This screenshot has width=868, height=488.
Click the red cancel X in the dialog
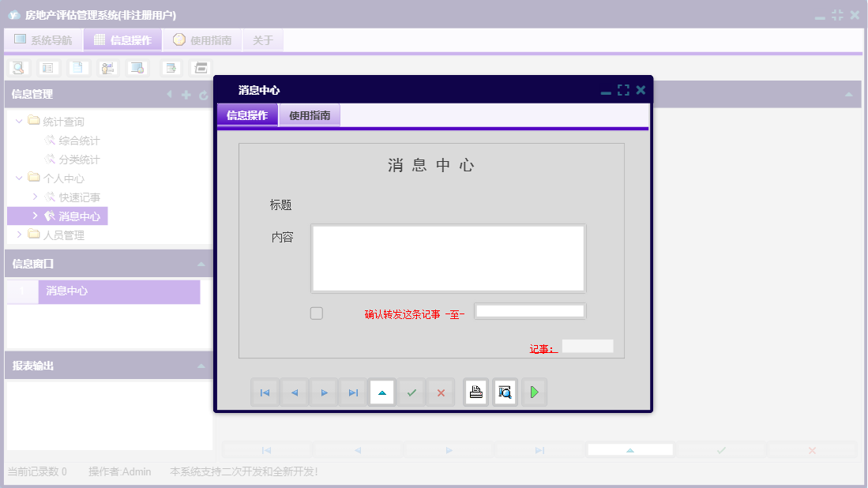click(x=441, y=392)
